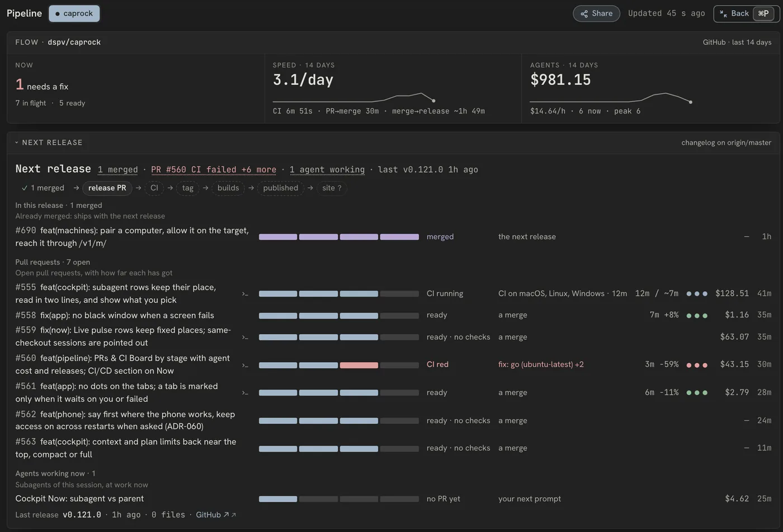The height and width of the screenshot is (532, 783).
Task: Click the Share button
Action: tap(596, 13)
